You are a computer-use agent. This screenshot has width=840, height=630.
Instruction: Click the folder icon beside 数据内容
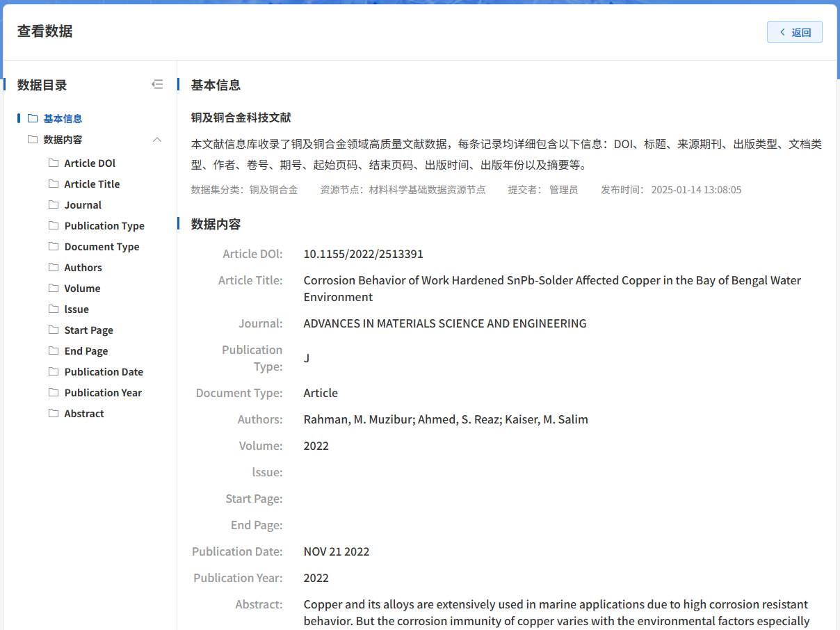click(33, 139)
